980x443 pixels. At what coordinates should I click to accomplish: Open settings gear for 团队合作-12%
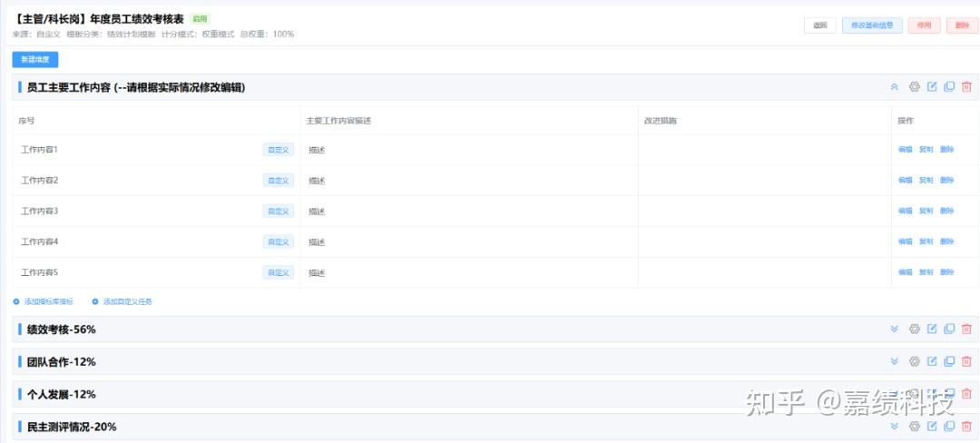(x=915, y=361)
